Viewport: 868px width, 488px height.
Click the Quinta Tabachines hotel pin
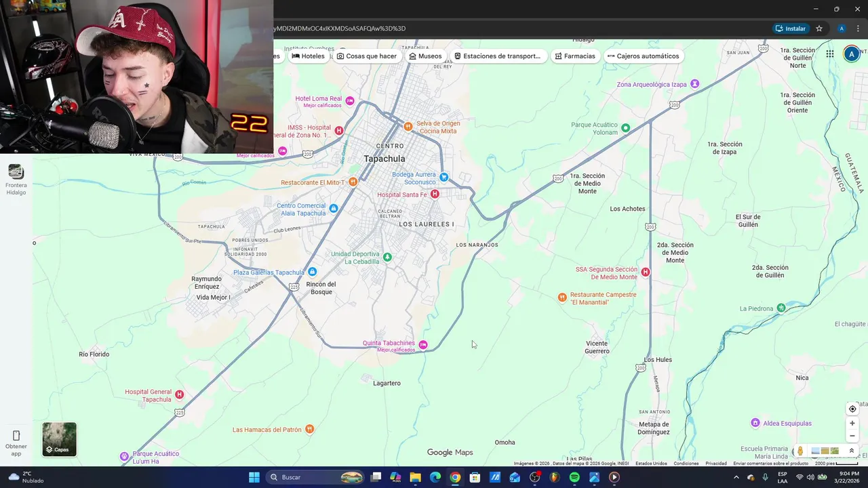tap(423, 344)
